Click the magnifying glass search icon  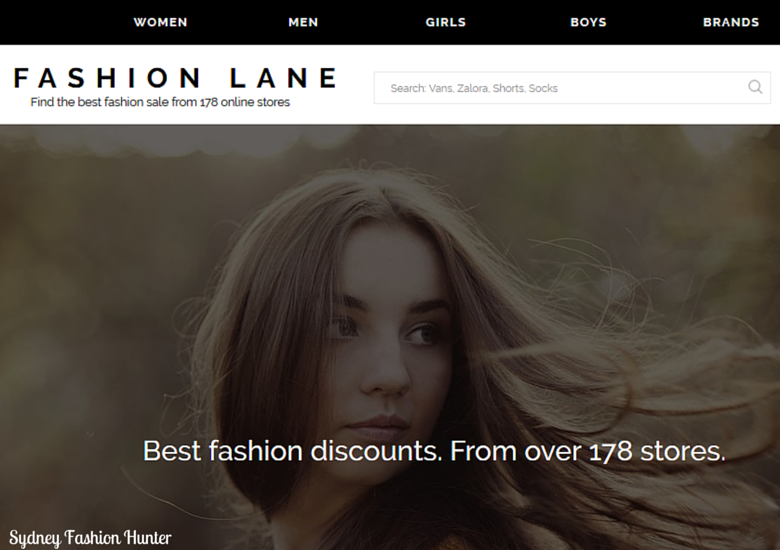[x=755, y=88]
